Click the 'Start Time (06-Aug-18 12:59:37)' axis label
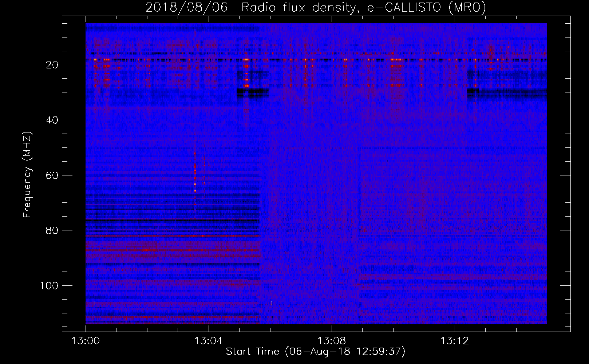Viewport: 589px width, 364px height. [316, 352]
